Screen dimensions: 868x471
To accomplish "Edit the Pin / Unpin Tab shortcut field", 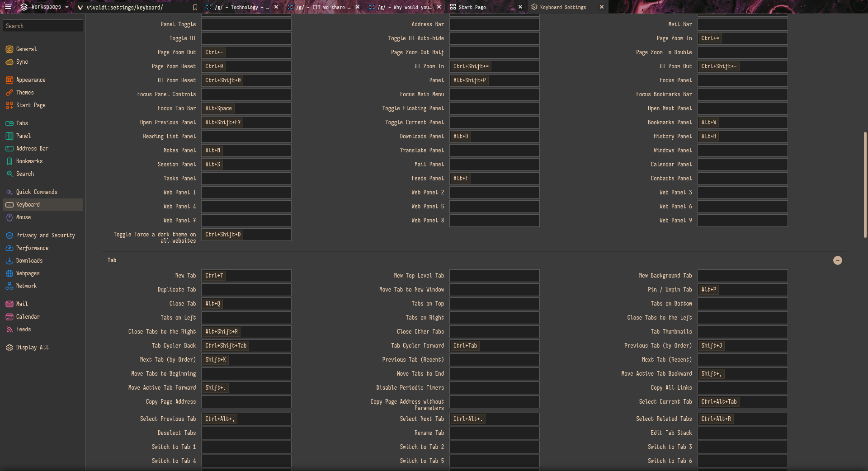I will 742,290.
